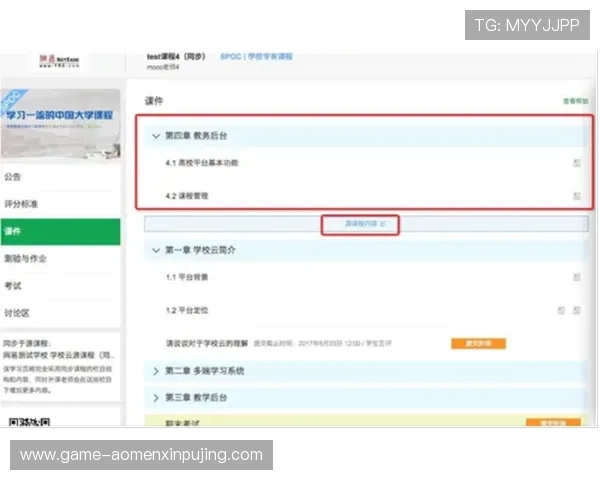Image resolution: width=600 pixels, height=480 pixels.
Task: Click the 查看帮助 link
Action: point(576,101)
